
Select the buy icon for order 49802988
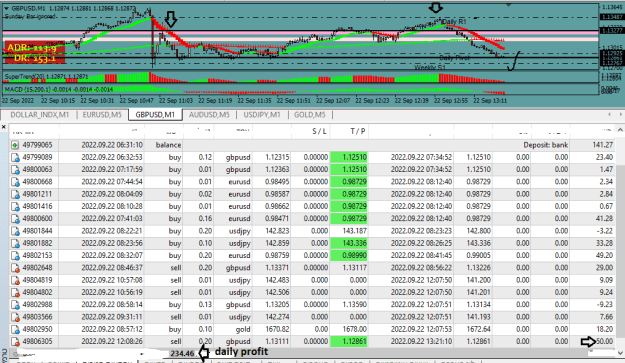(15, 305)
